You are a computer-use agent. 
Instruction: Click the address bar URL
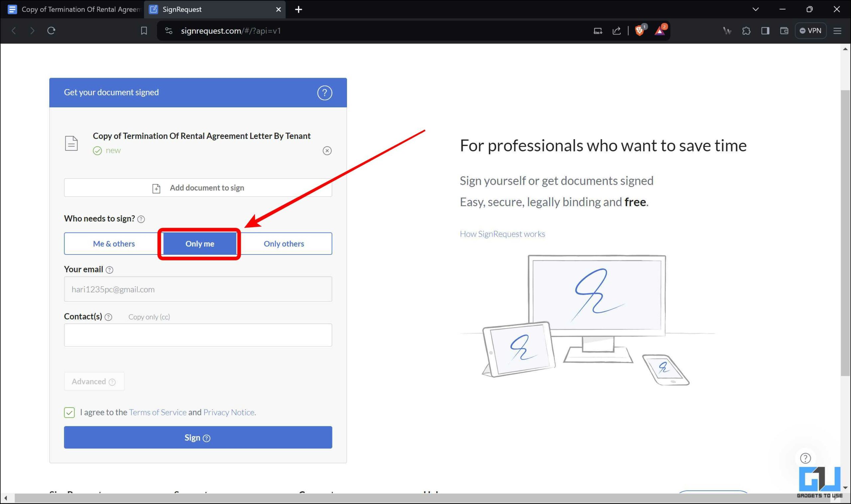(x=231, y=31)
